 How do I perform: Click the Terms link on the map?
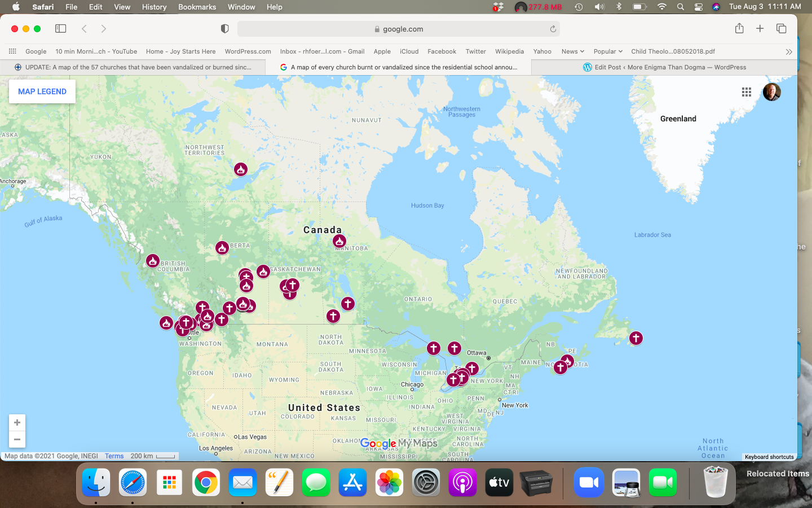114,456
